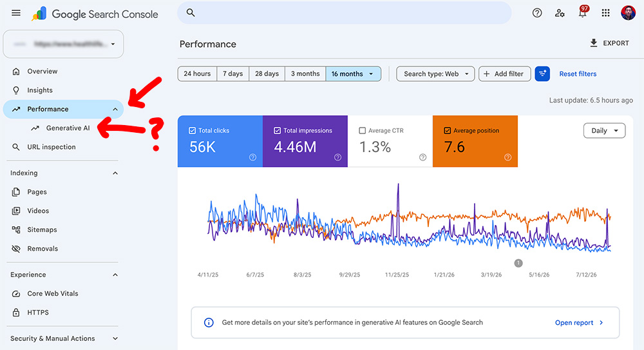
Task: Collapse the Indexing section
Action: pos(115,173)
